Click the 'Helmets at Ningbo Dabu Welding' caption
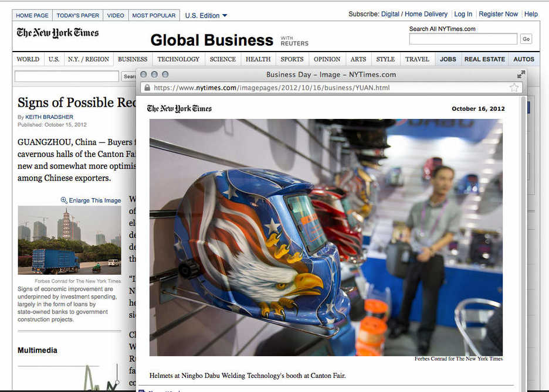 pos(248,376)
